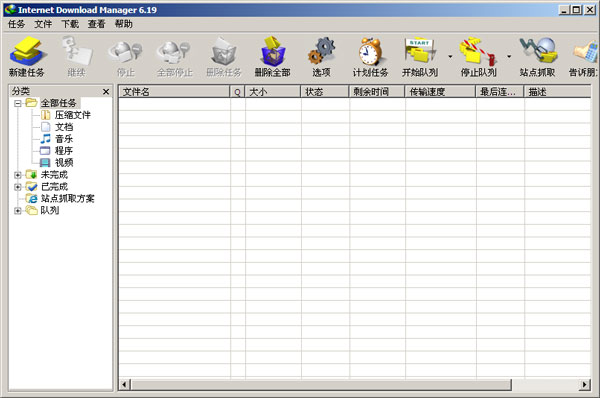The width and height of the screenshot is (600, 398).
Task: Open dropdown arrow next to 开始队列
Action: [x=450, y=57]
